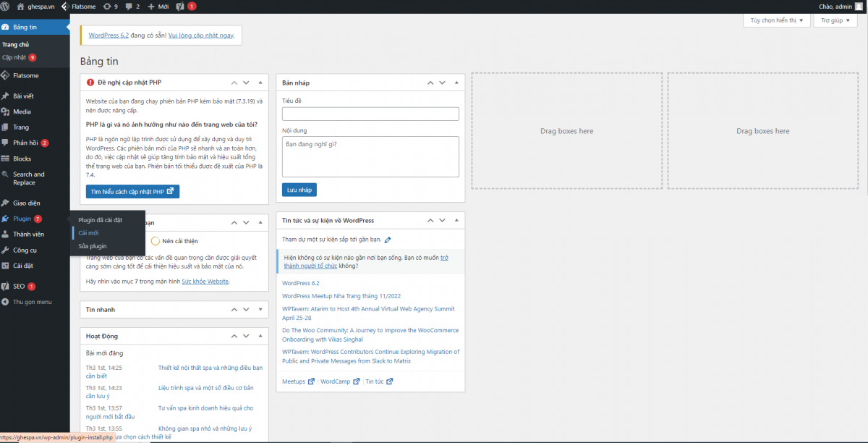Choose Sửa plugin in the Plugin flyout

pos(93,246)
